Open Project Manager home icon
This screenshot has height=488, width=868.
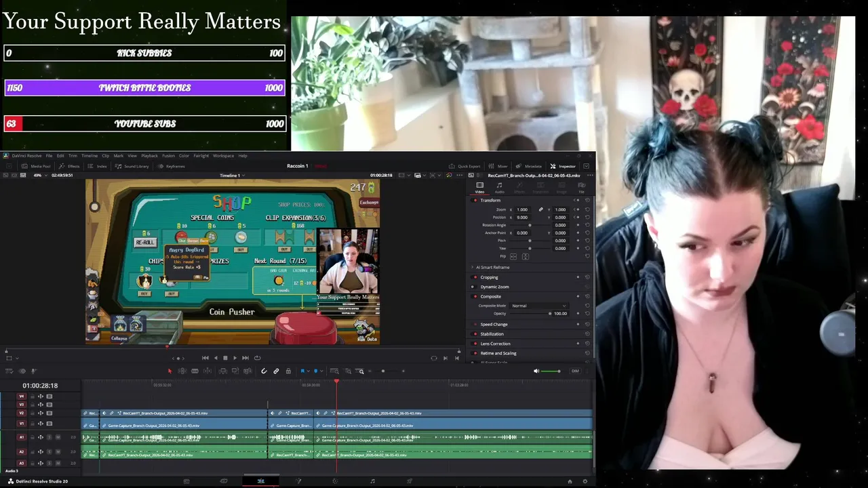tap(570, 481)
